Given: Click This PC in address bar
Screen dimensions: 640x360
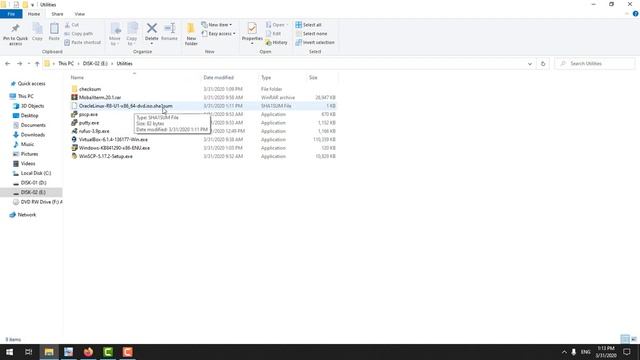Looking at the screenshot, I should click(x=66, y=64).
